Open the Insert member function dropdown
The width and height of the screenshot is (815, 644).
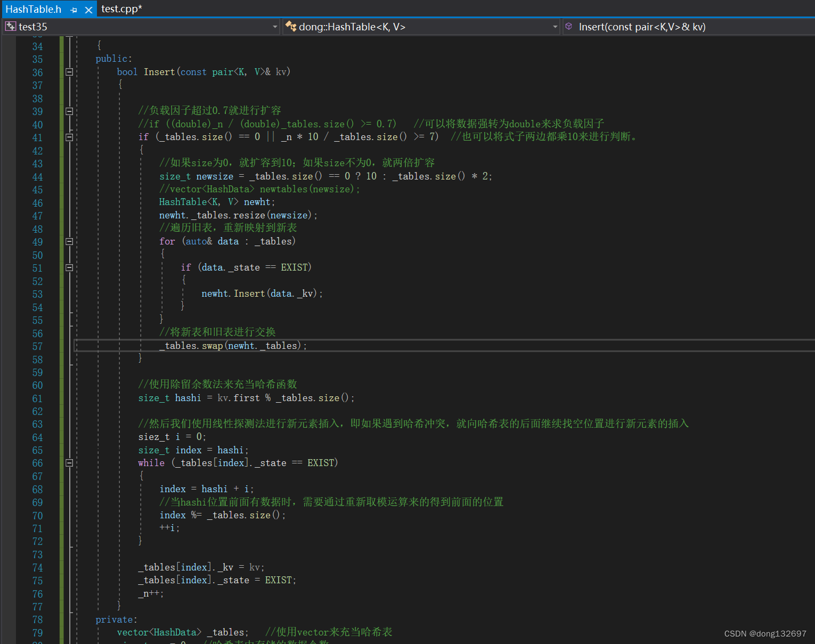pos(688,27)
